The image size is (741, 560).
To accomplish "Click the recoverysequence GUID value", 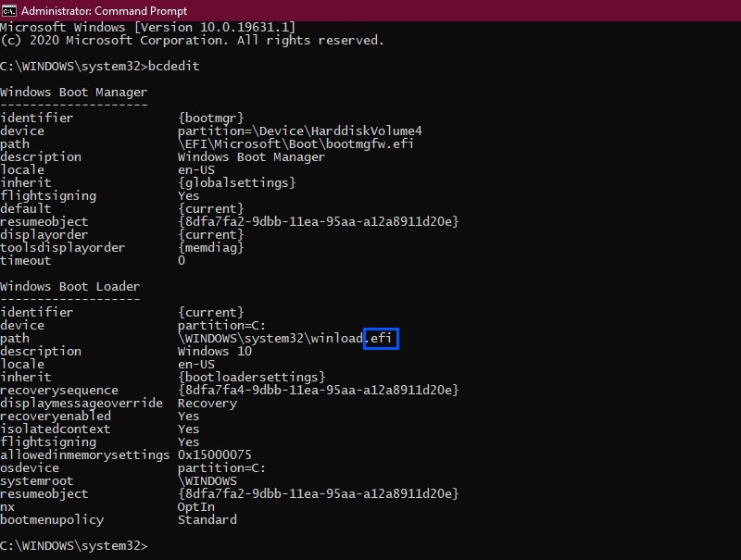I will click(318, 390).
